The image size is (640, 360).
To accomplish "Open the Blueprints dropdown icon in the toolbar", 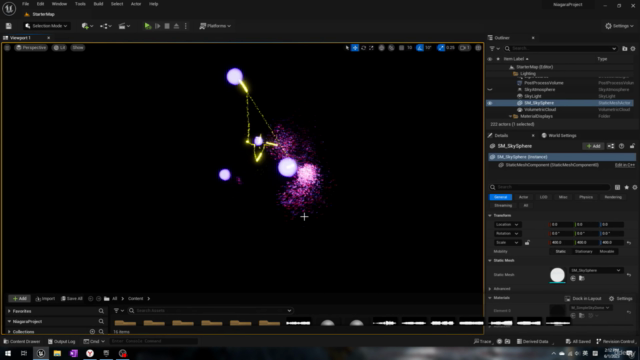I will 106,26.
